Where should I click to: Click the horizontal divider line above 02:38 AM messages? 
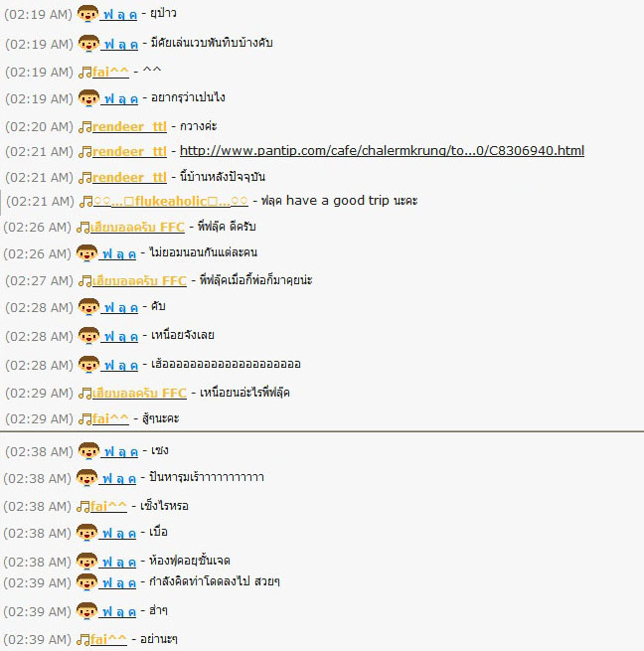[x=322, y=431]
